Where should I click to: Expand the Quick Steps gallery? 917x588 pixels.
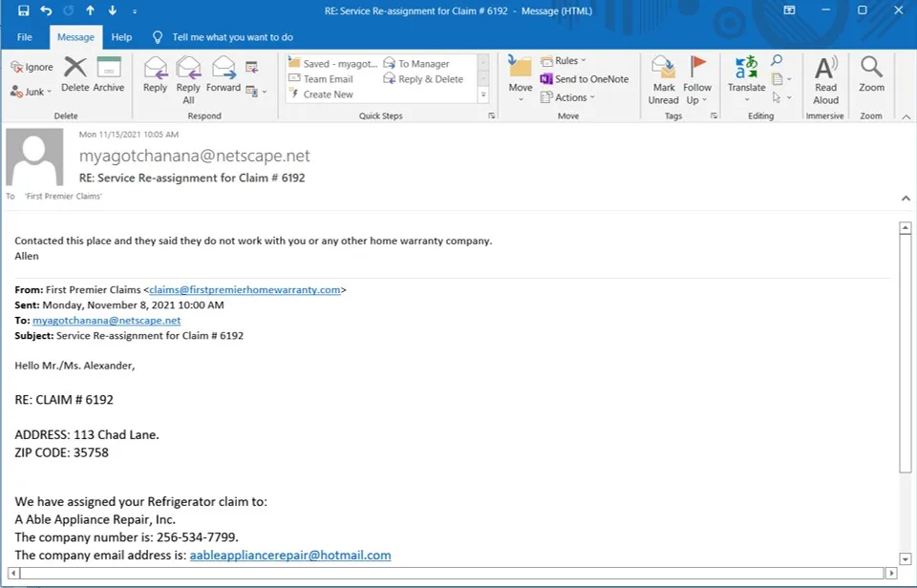[483, 94]
